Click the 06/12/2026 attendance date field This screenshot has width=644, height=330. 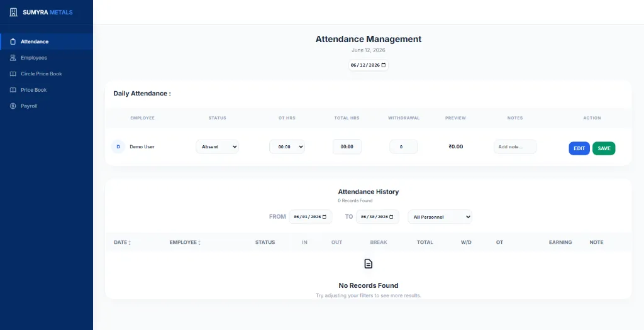(x=369, y=65)
